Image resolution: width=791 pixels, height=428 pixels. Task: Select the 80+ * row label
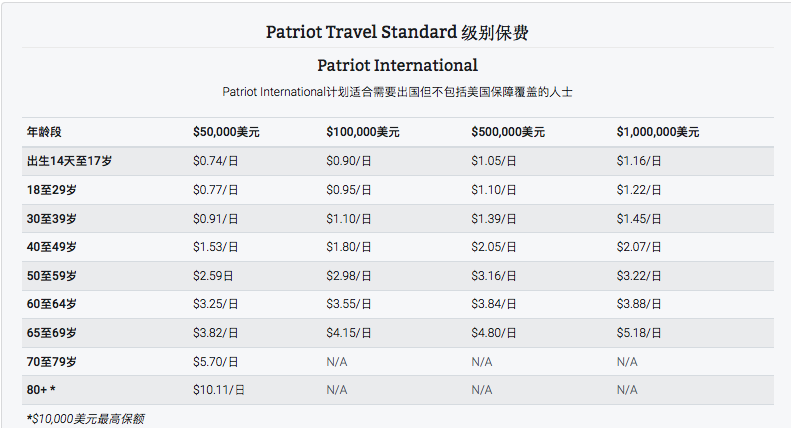[x=41, y=390]
